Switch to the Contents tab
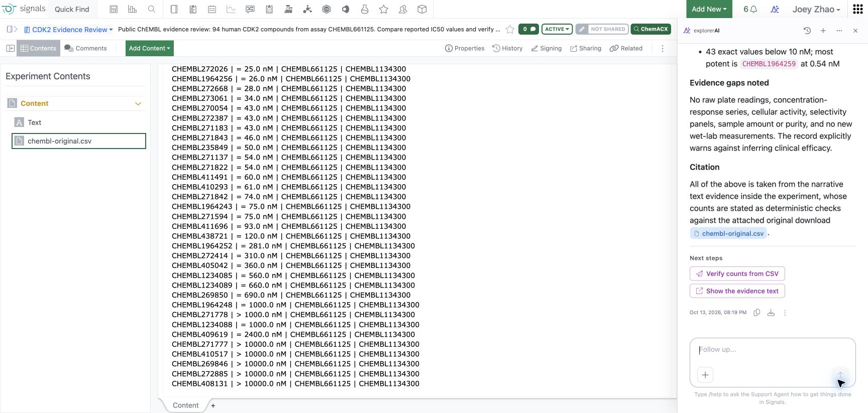 click(39, 48)
